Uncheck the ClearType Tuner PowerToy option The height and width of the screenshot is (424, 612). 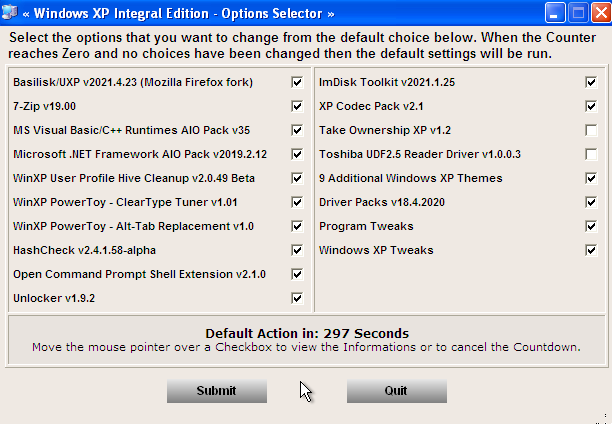(x=297, y=202)
